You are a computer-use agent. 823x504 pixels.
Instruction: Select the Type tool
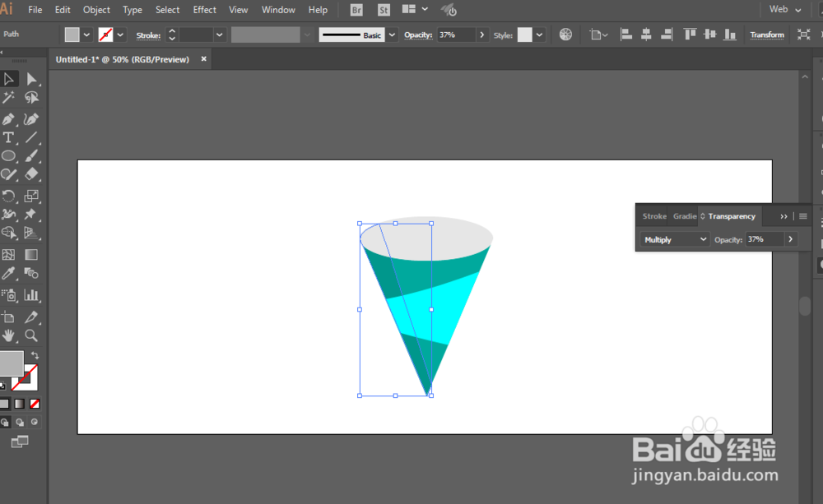click(x=9, y=137)
